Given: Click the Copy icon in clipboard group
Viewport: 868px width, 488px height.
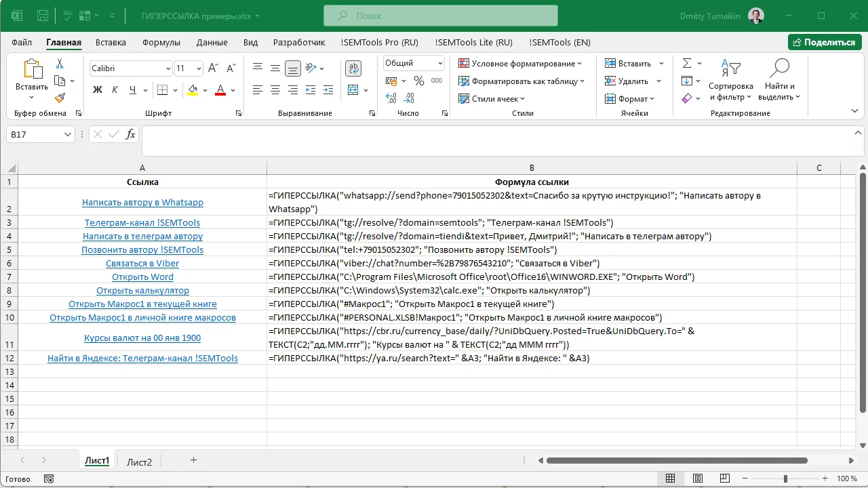Looking at the screenshot, I should (60, 81).
